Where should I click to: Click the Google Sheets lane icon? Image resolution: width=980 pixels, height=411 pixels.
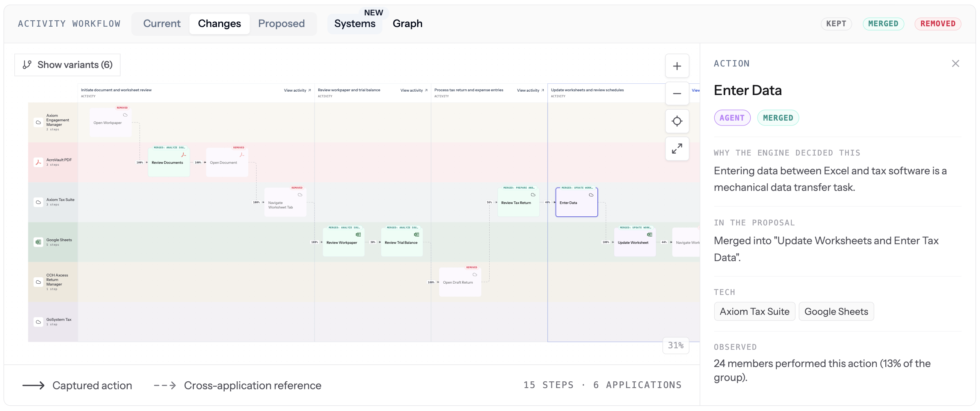[x=38, y=242]
